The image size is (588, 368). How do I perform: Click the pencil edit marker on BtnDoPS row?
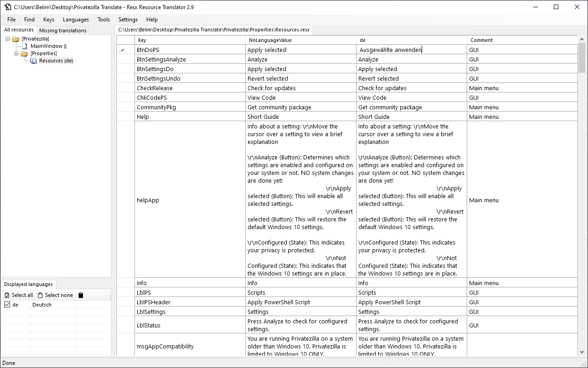click(122, 50)
